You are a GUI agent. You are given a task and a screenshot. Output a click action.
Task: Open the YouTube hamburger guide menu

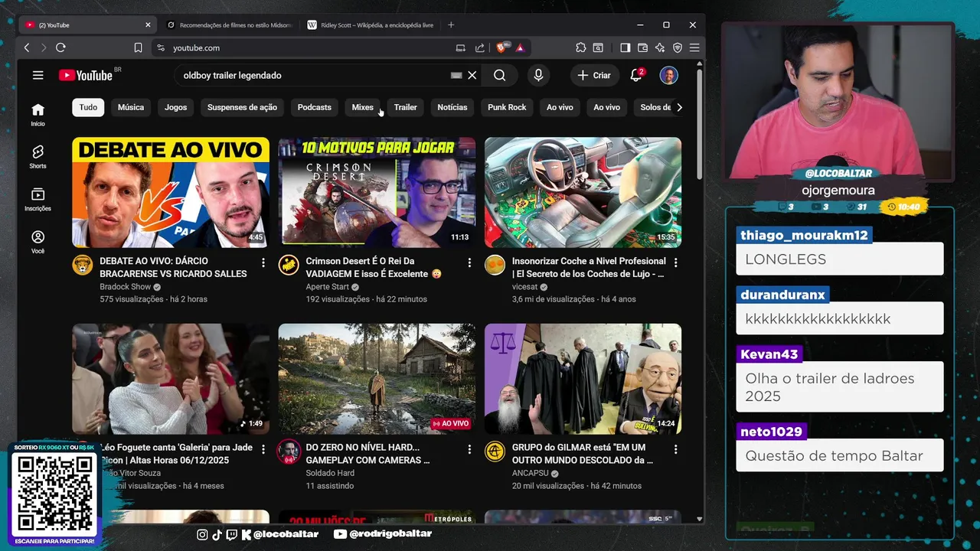tap(38, 75)
